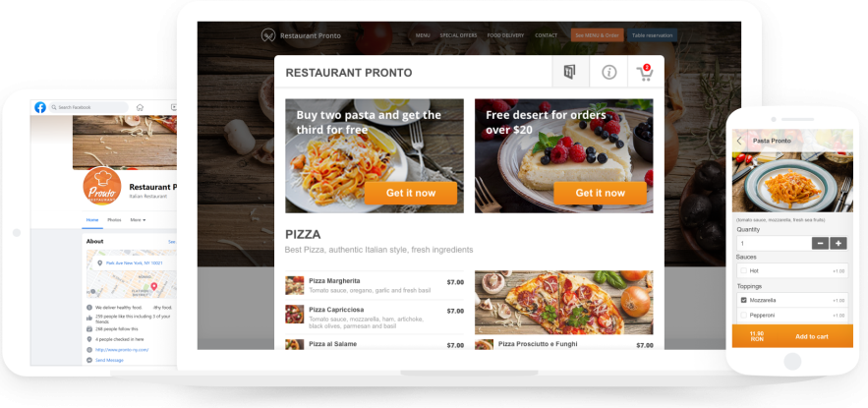The height and width of the screenshot is (408, 868).
Task: Check the Hot sauce checkbox
Action: point(743,271)
